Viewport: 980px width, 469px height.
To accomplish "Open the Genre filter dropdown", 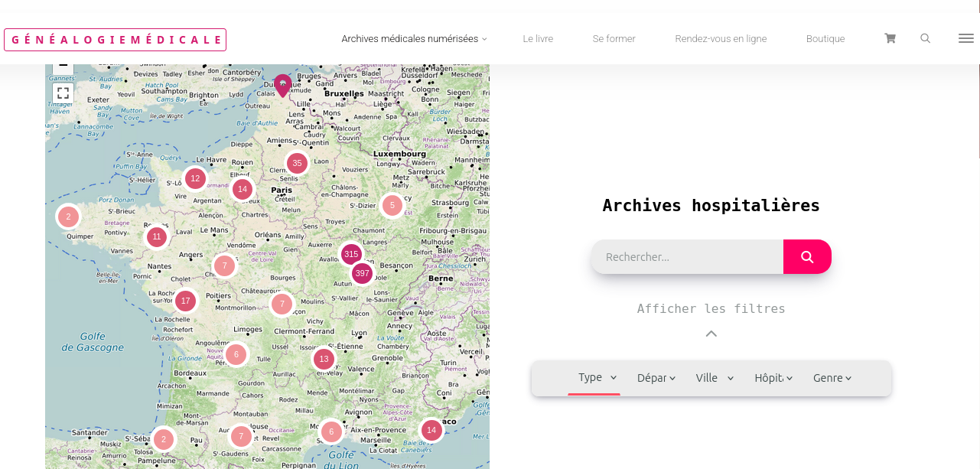I will point(832,378).
